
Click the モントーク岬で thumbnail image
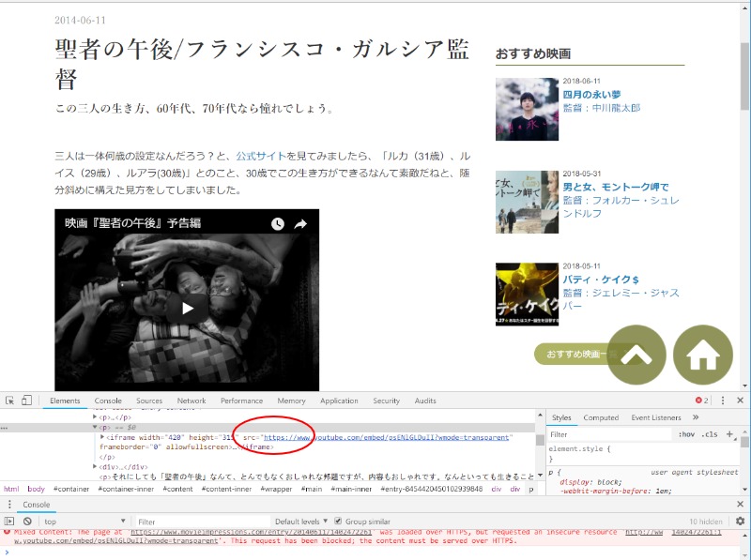[527, 202]
